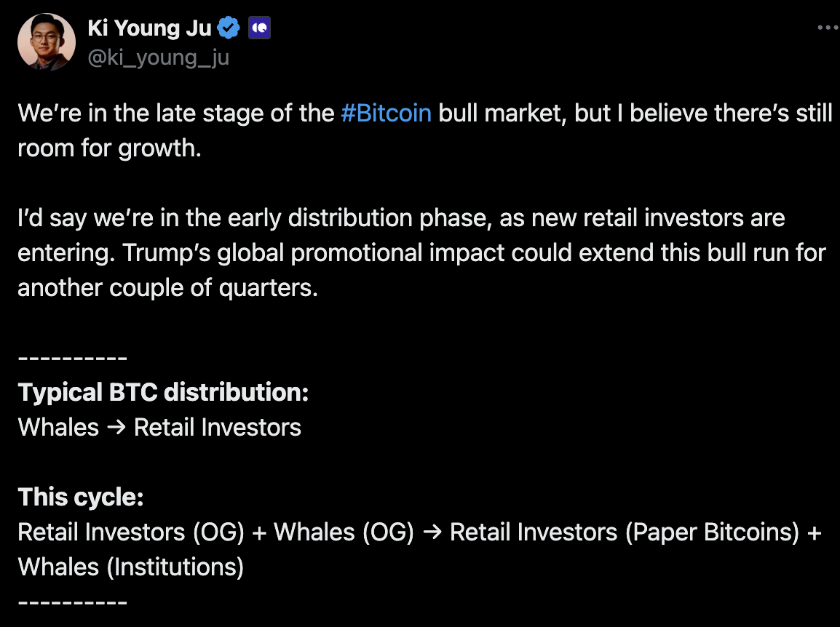Click the "We're in the late stage" sentence
Screen dimensions: 840x627
pos(175,113)
